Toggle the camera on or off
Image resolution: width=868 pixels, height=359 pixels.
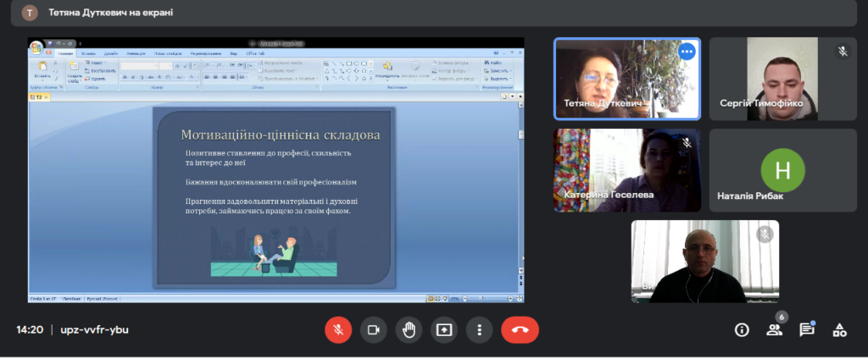click(374, 330)
